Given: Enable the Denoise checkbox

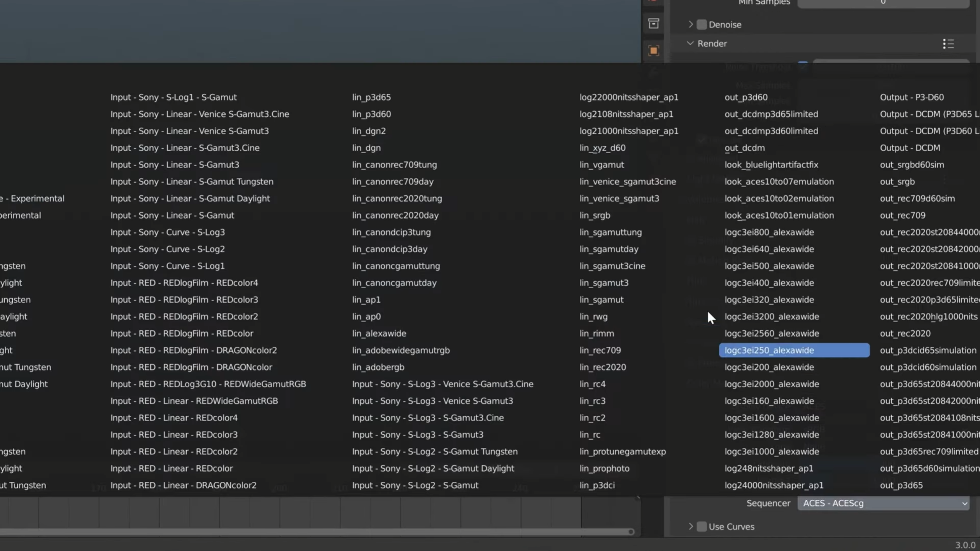Looking at the screenshot, I should 702,25.
